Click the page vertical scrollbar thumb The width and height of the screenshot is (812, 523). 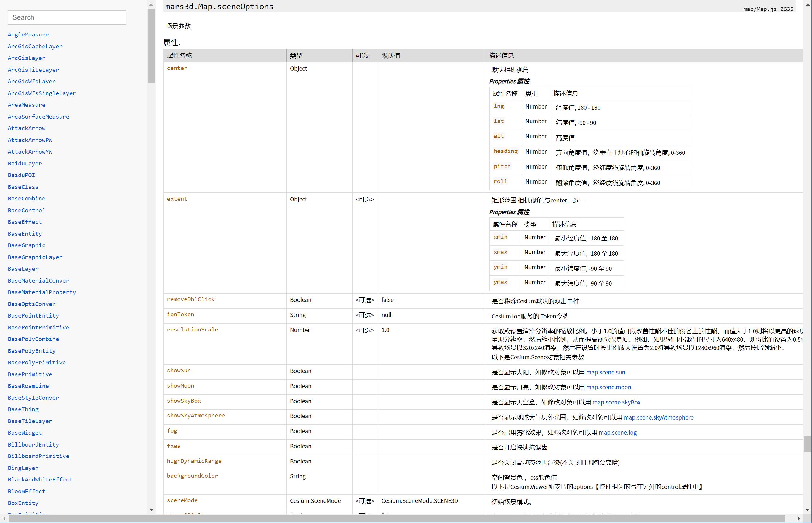point(808,444)
